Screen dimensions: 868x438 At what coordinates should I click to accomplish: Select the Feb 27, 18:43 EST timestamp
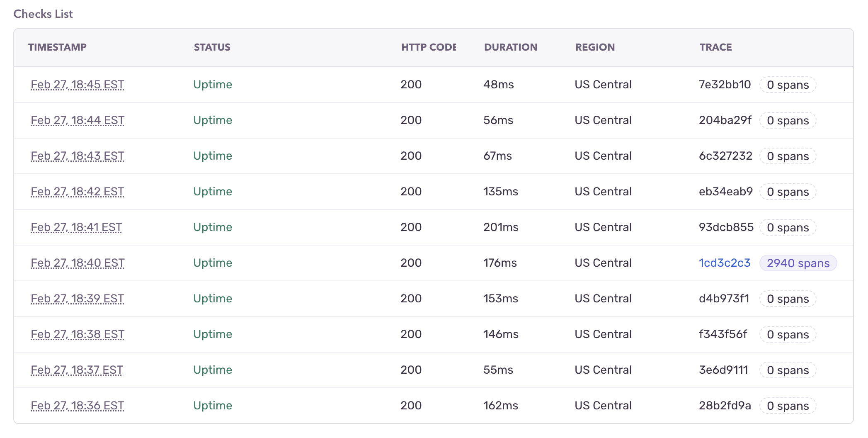[78, 156]
